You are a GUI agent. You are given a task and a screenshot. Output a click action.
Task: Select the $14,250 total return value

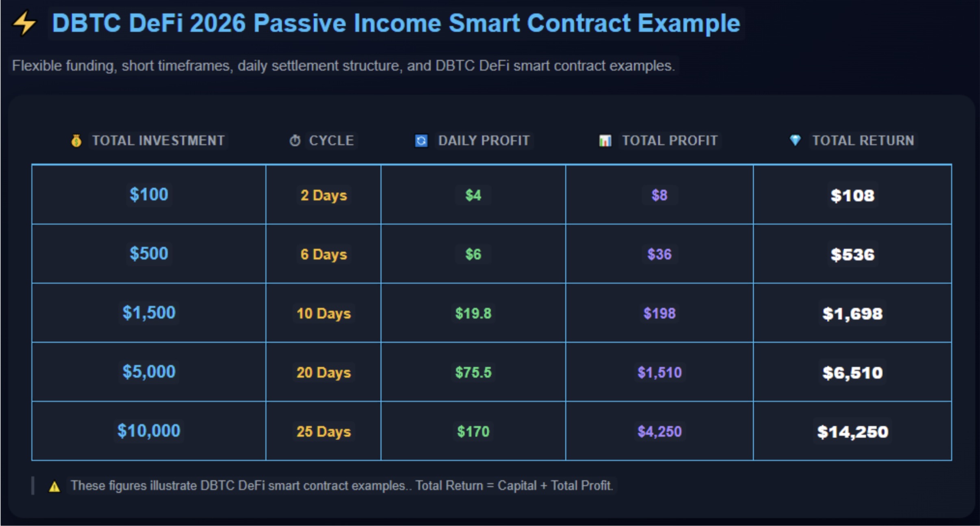852,432
